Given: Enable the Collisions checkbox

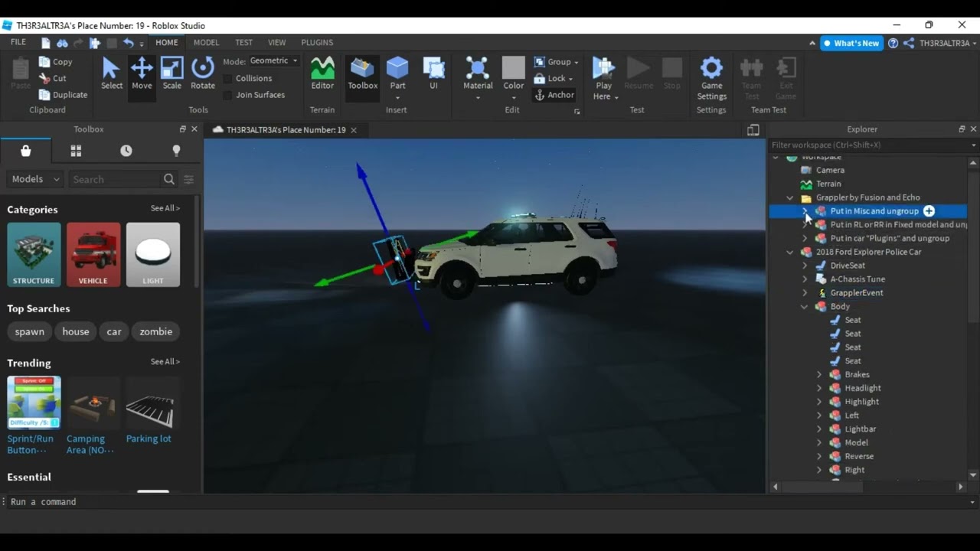Looking at the screenshot, I should [227, 78].
